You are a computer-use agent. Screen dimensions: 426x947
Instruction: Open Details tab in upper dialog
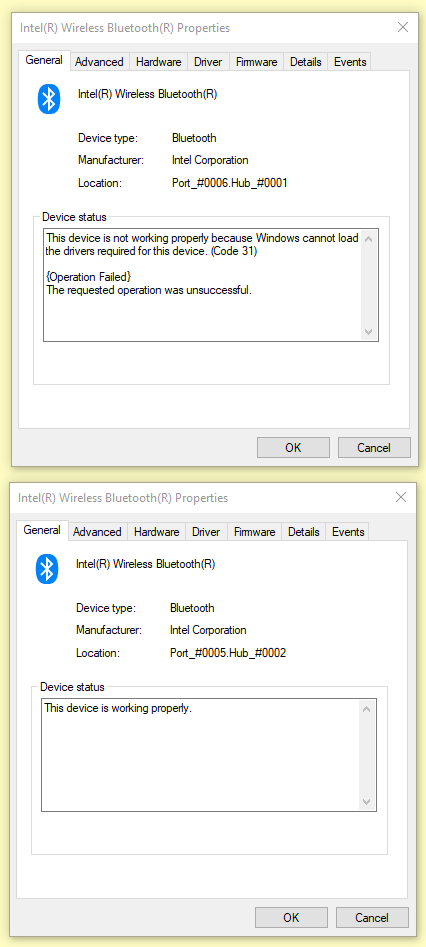point(306,62)
